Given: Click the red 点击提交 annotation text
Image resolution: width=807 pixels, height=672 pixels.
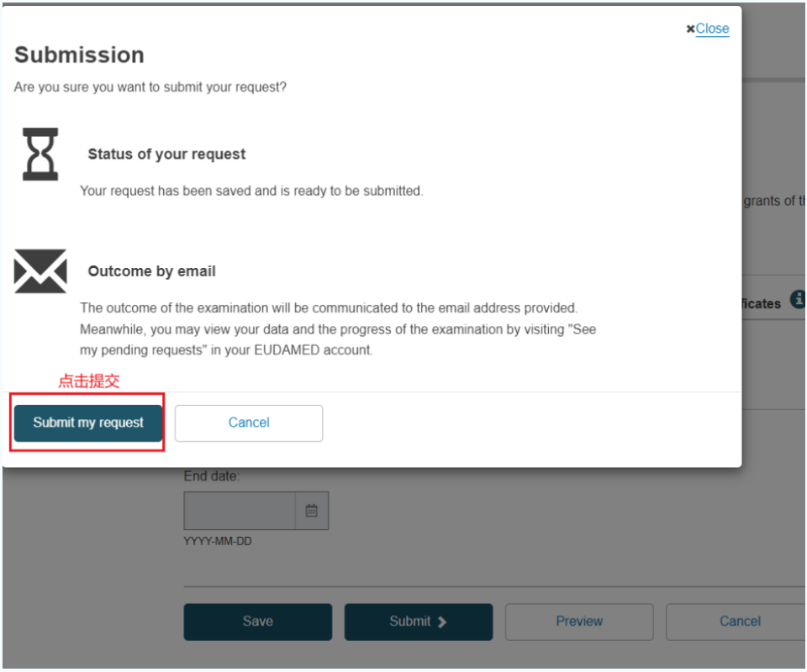Looking at the screenshot, I should point(89,381).
